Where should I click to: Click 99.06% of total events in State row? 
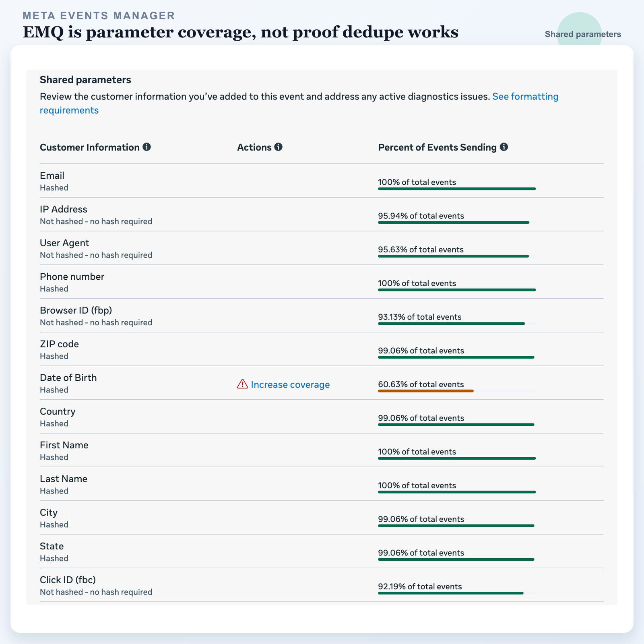(421, 553)
